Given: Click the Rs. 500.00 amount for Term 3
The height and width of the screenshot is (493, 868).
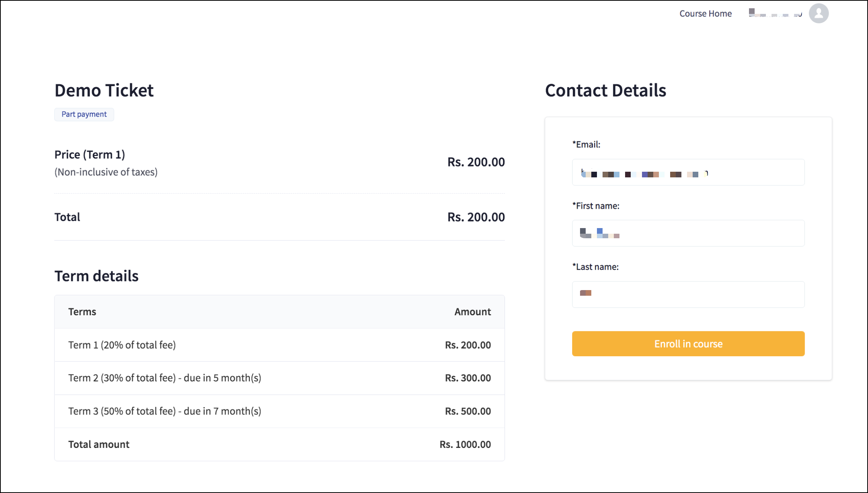Looking at the screenshot, I should (x=468, y=411).
